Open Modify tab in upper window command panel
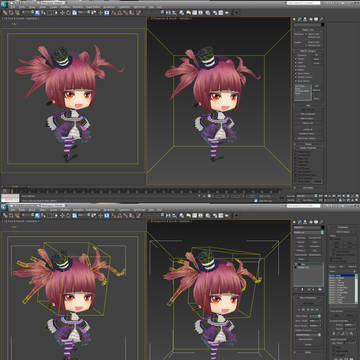This screenshot has width=360, height=360. pyautogui.click(x=300, y=19)
